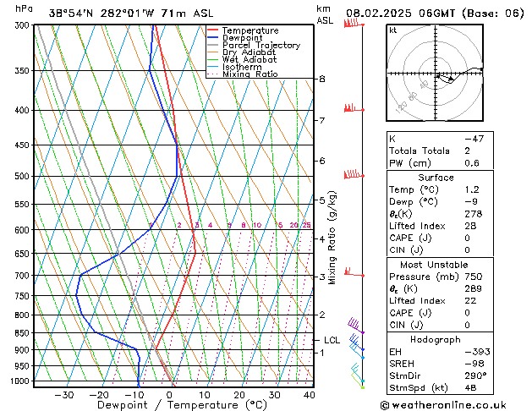Viewport: 532px width, 411px height.
Task: Click the SREH value -98
Action: coord(474,364)
